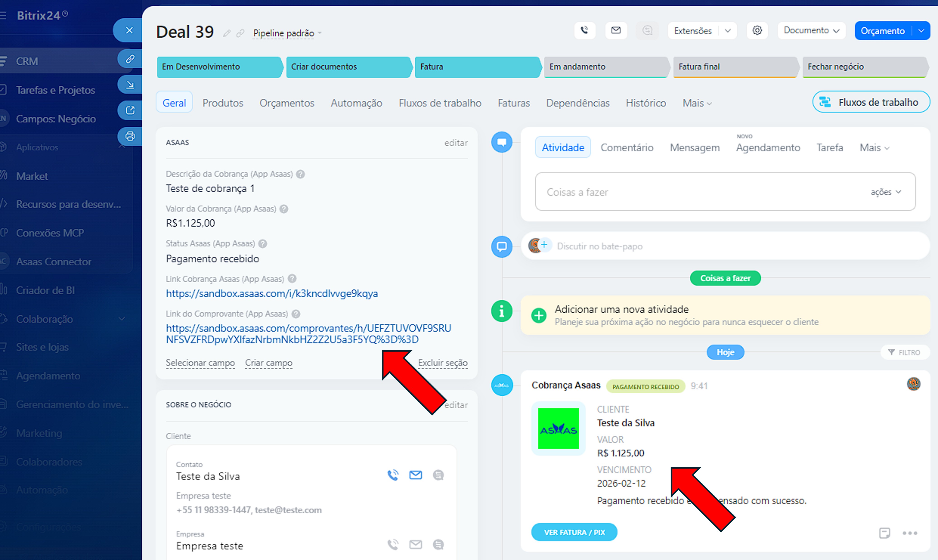Open deal settings gear icon
The height and width of the screenshot is (560, 938).
(x=757, y=30)
